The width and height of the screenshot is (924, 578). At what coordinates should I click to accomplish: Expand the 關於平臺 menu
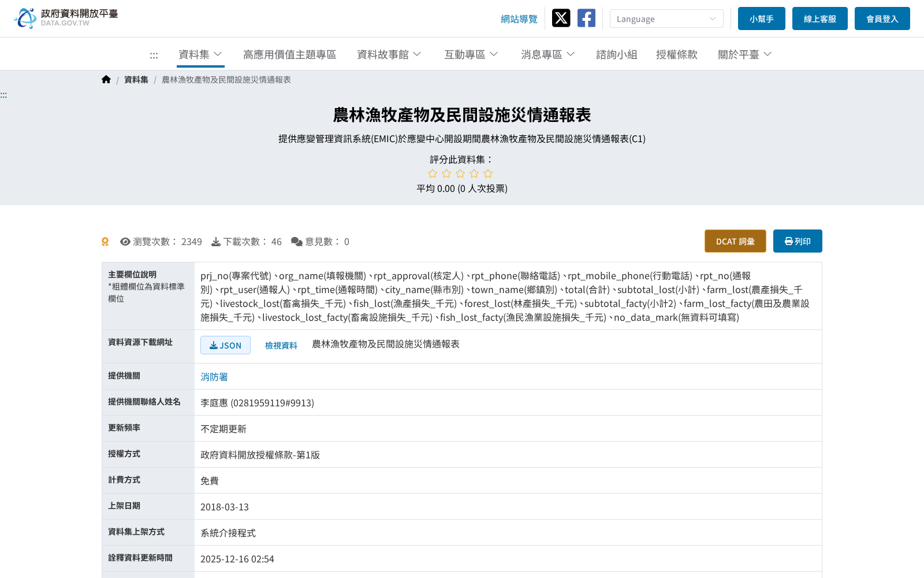745,54
